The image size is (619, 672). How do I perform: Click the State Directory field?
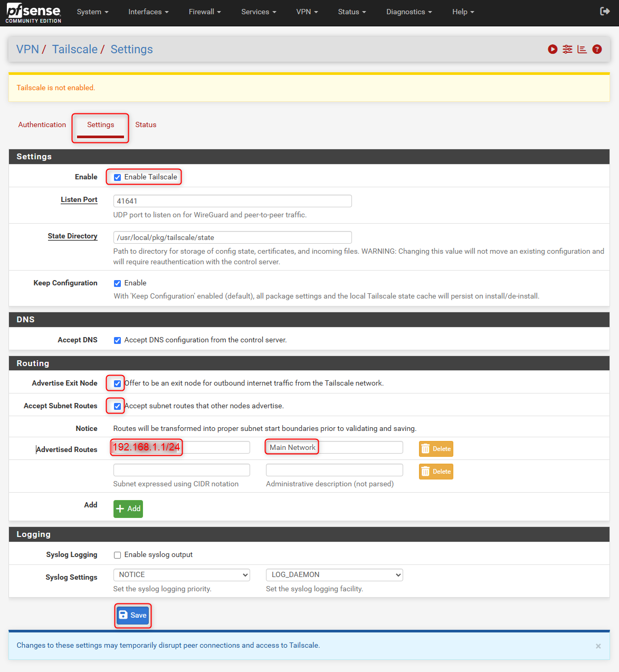(233, 237)
